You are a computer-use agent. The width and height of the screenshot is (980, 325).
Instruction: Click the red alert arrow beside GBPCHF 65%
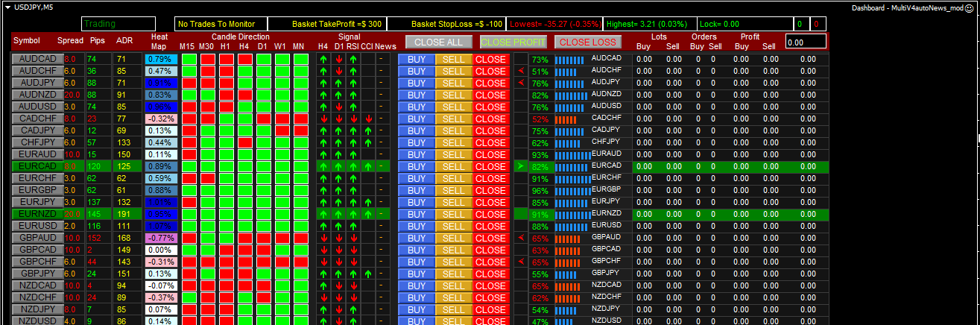[x=521, y=262]
